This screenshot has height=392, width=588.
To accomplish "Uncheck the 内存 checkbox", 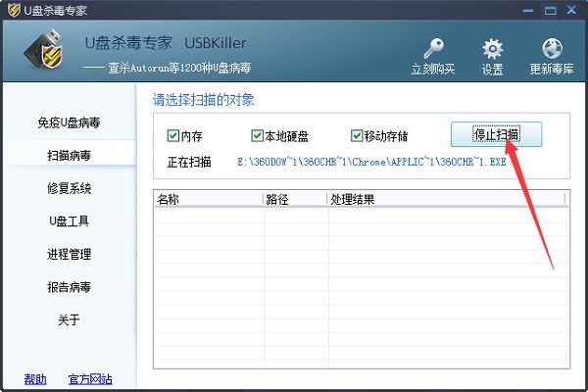I will pos(173,135).
